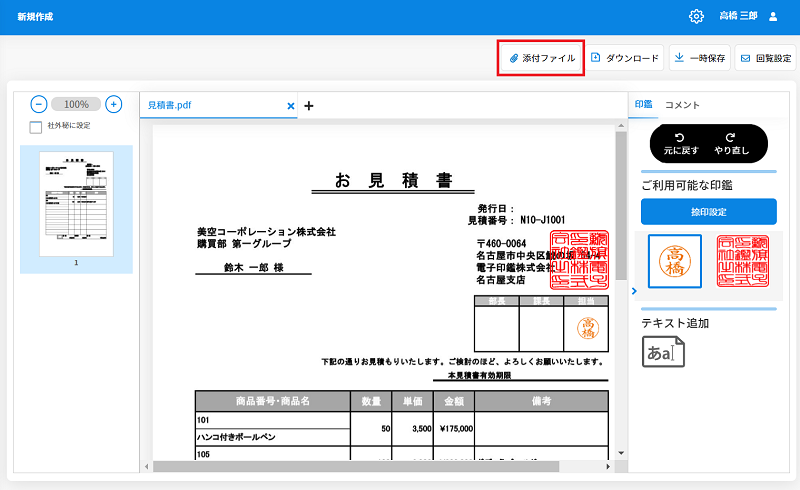Click the 名古屋支店 text
This screenshot has height=490, width=800.
pyautogui.click(x=501, y=280)
